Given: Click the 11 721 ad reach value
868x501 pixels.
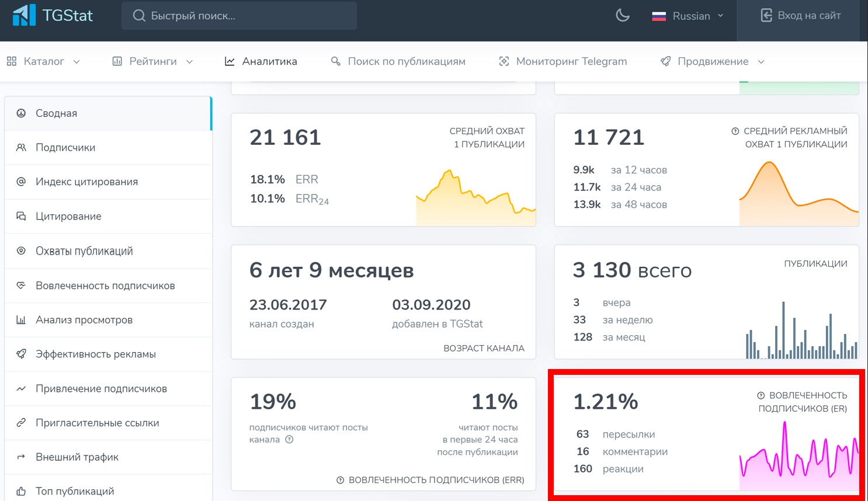Looking at the screenshot, I should click(609, 138).
